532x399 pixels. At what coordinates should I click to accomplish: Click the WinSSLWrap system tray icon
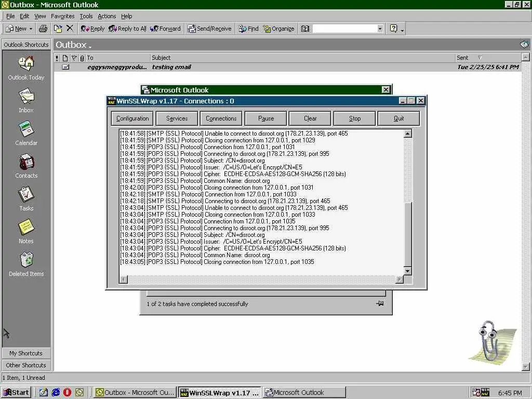(485, 393)
